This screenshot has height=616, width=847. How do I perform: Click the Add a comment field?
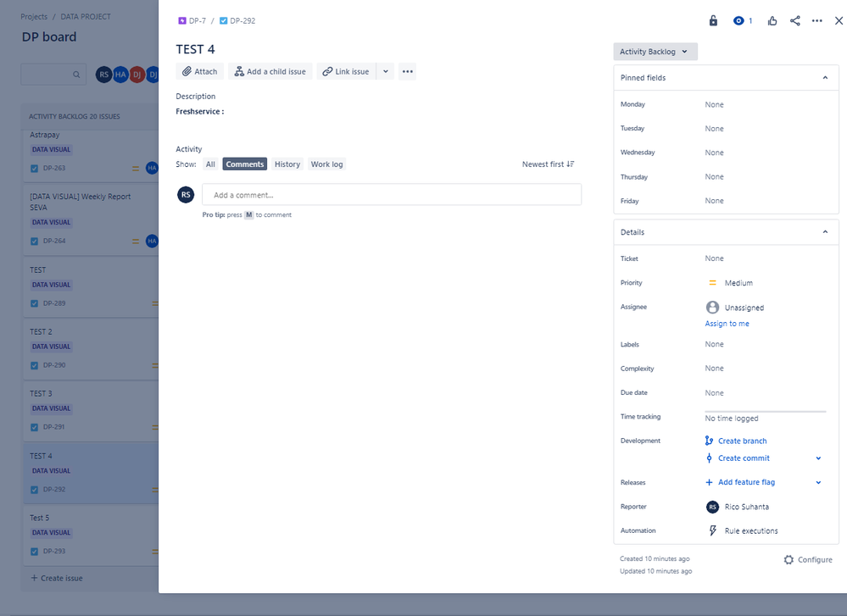point(392,195)
